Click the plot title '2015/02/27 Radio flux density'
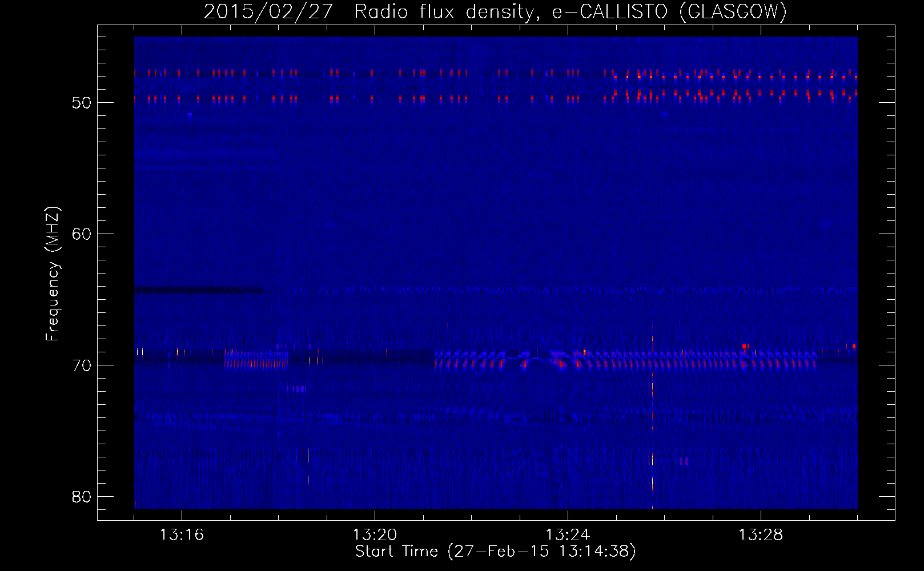 click(x=495, y=12)
